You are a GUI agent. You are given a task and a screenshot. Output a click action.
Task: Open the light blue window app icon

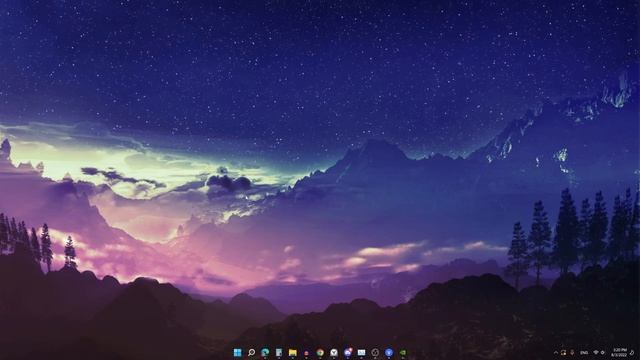tap(362, 352)
